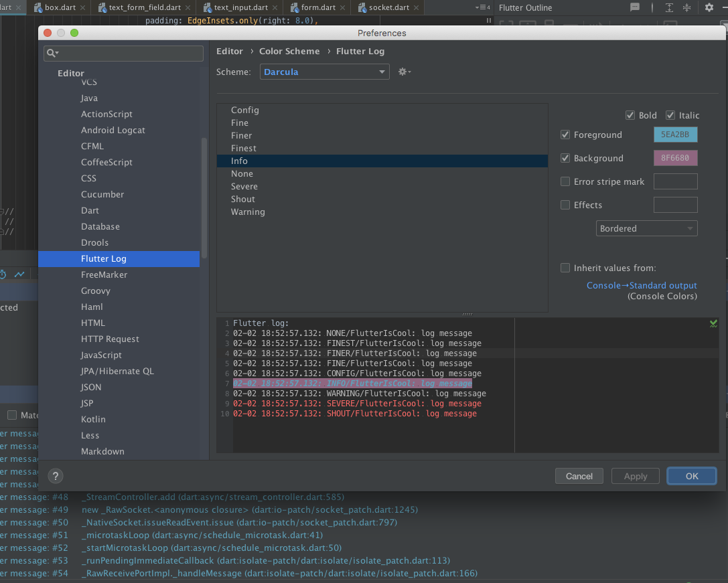The height and width of the screenshot is (583, 728).
Task: Click the OK button
Action: [692, 477]
